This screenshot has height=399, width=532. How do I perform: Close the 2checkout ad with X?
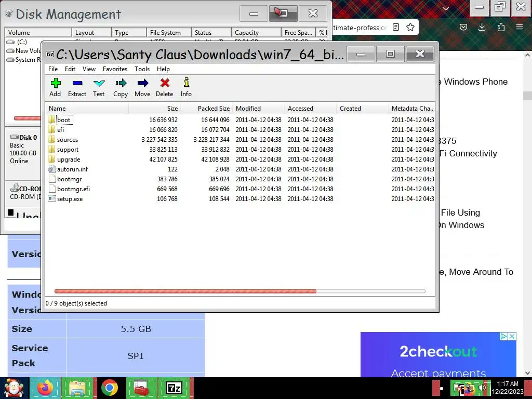click(x=512, y=336)
